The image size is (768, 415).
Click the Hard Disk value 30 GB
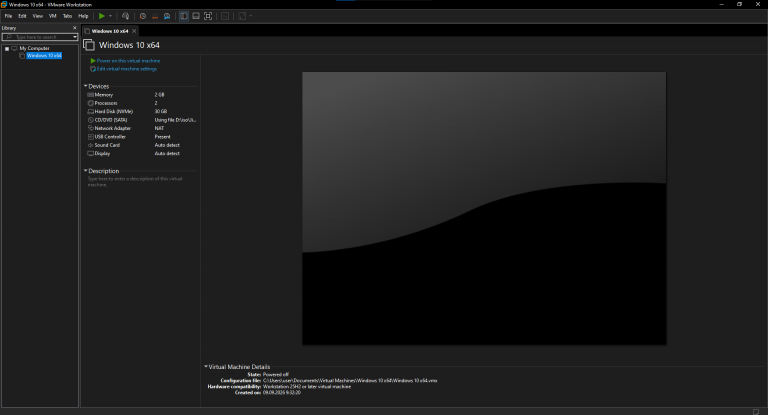tap(161, 112)
